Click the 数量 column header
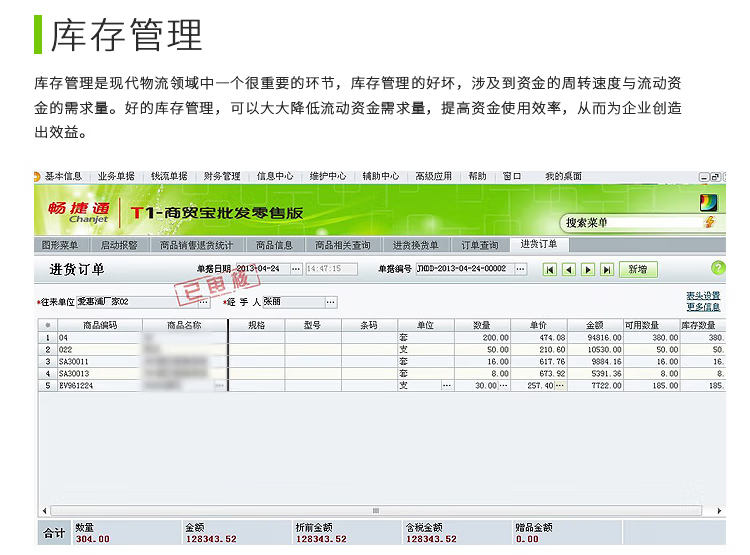The height and width of the screenshot is (555, 750). coord(482,325)
